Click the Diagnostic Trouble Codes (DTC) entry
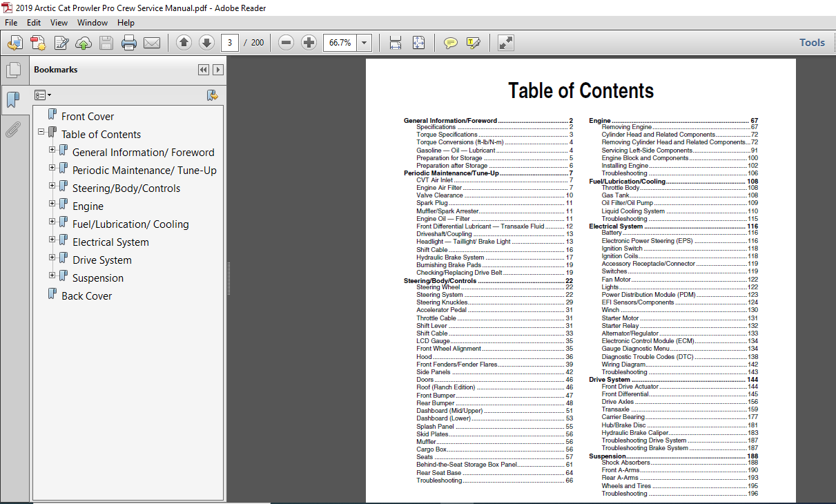 679,357
